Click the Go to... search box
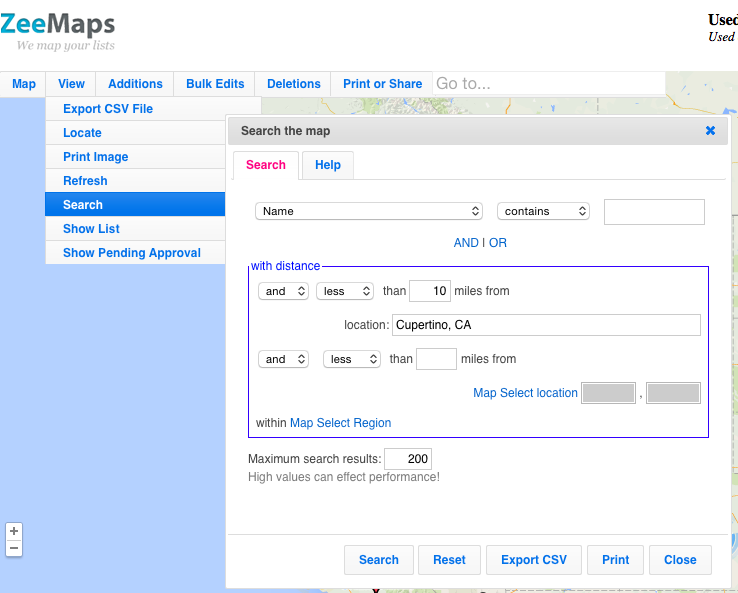The height and width of the screenshot is (593, 738). tap(549, 84)
